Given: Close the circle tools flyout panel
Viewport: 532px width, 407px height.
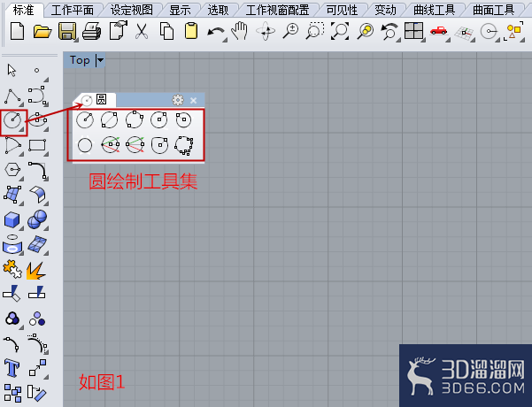Looking at the screenshot, I should click(x=193, y=100).
